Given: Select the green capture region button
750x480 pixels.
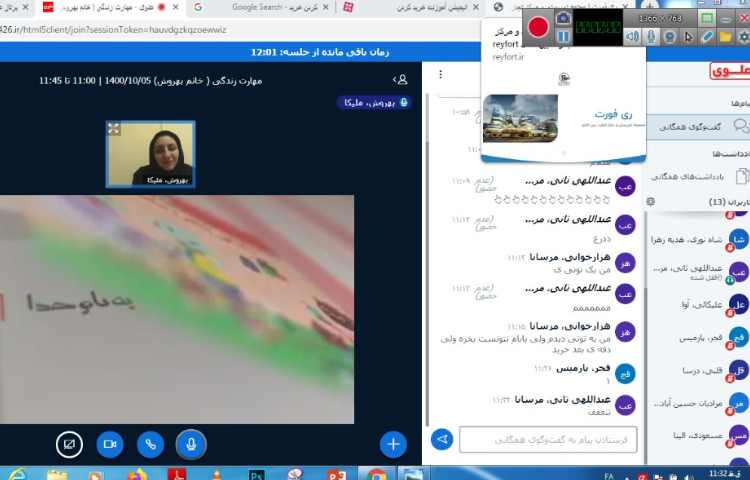Looking at the screenshot, I should click(707, 19).
